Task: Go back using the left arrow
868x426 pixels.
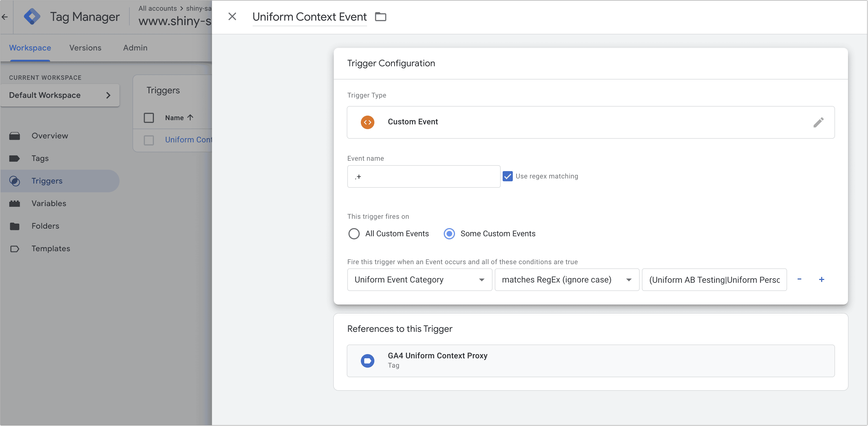Action: (5, 17)
